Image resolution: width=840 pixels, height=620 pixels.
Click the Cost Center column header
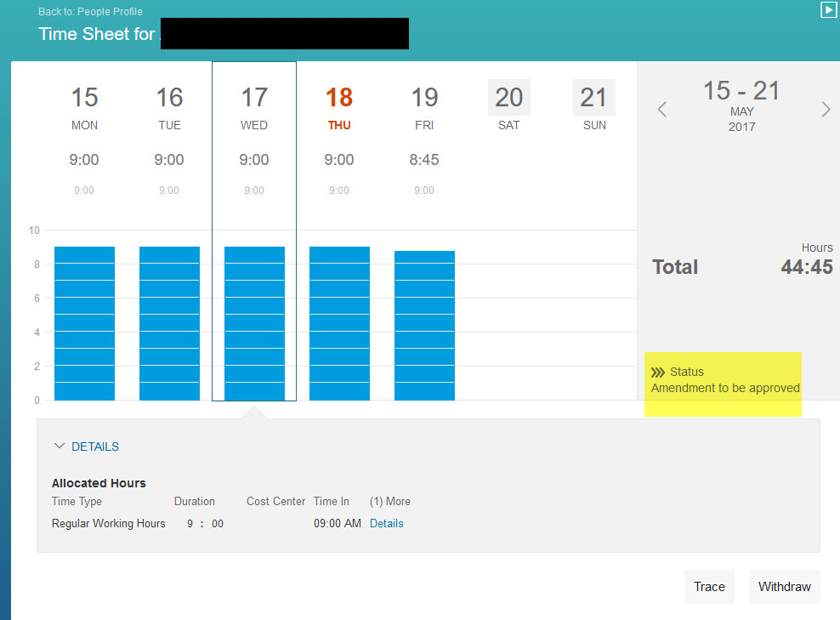click(276, 502)
